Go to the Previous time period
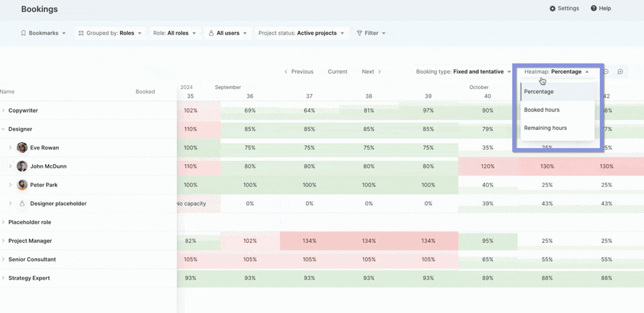This screenshot has width=644, height=313. 299,72
